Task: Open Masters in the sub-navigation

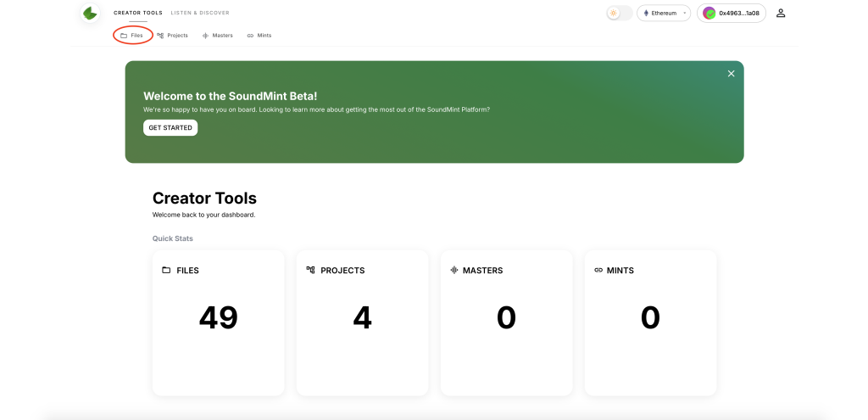Action: pos(218,36)
